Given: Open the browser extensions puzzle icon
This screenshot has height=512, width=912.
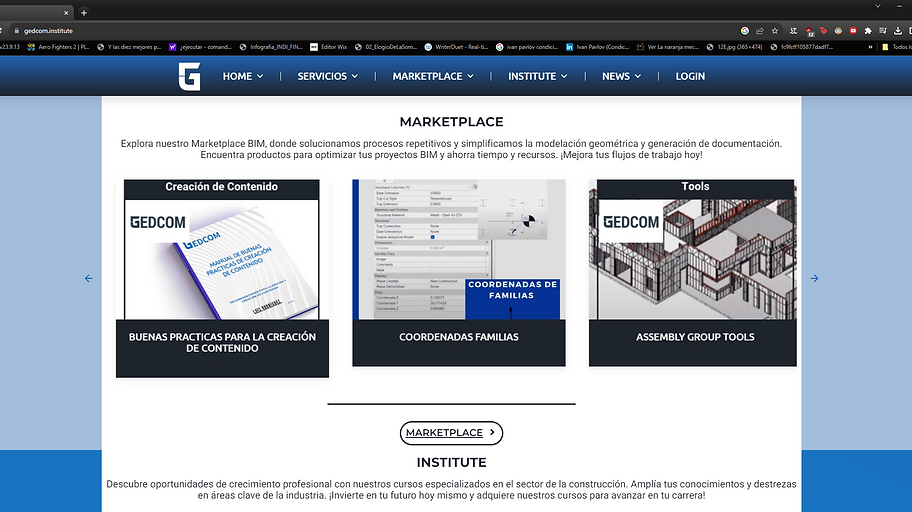Looking at the screenshot, I should click(868, 31).
